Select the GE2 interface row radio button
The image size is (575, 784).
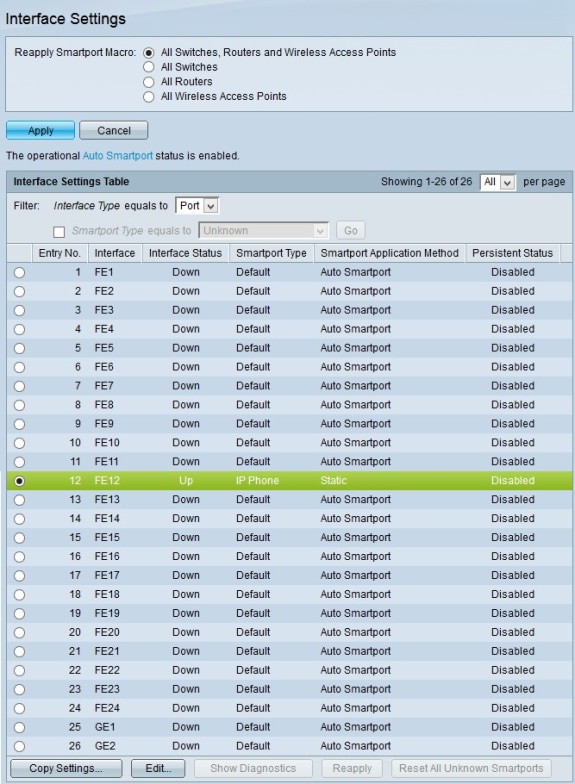pos(19,746)
